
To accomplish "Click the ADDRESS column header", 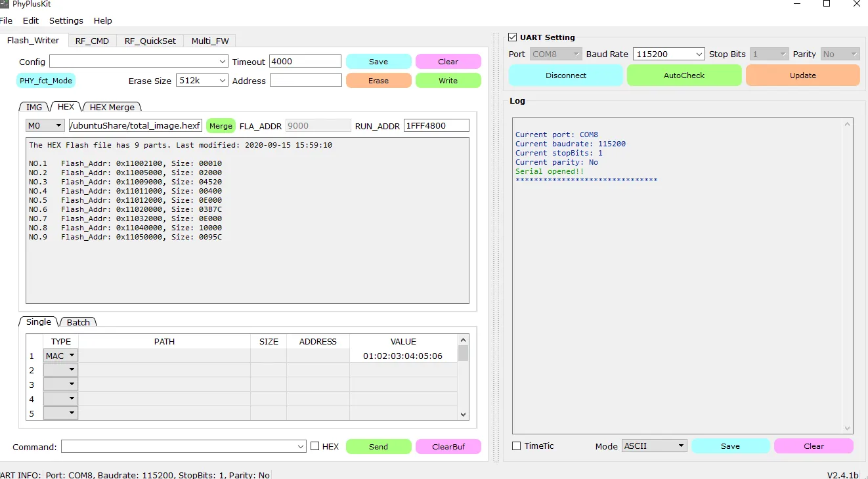I will click(x=318, y=341).
